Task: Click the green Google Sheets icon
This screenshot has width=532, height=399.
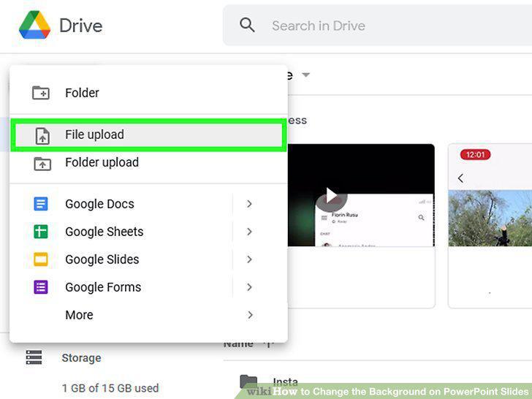Action: tap(41, 232)
